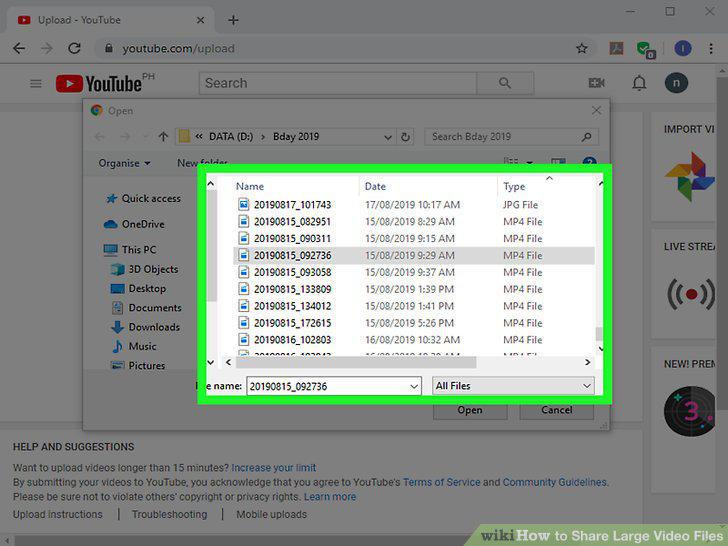Viewport: 728px width, 546px height.
Task: Sort files by the Date column
Action: click(375, 187)
